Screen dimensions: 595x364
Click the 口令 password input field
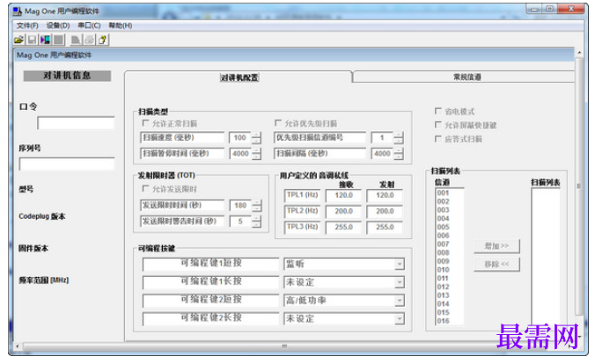76,123
